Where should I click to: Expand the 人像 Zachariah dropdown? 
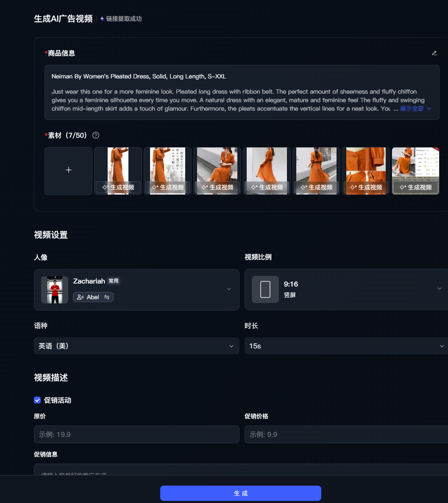point(228,289)
